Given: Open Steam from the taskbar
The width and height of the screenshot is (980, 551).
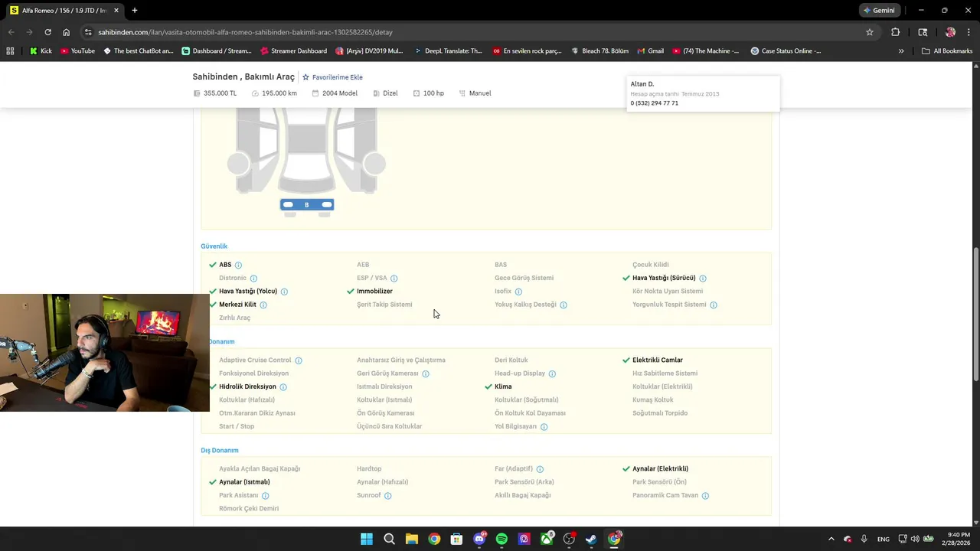Looking at the screenshot, I should (591, 539).
